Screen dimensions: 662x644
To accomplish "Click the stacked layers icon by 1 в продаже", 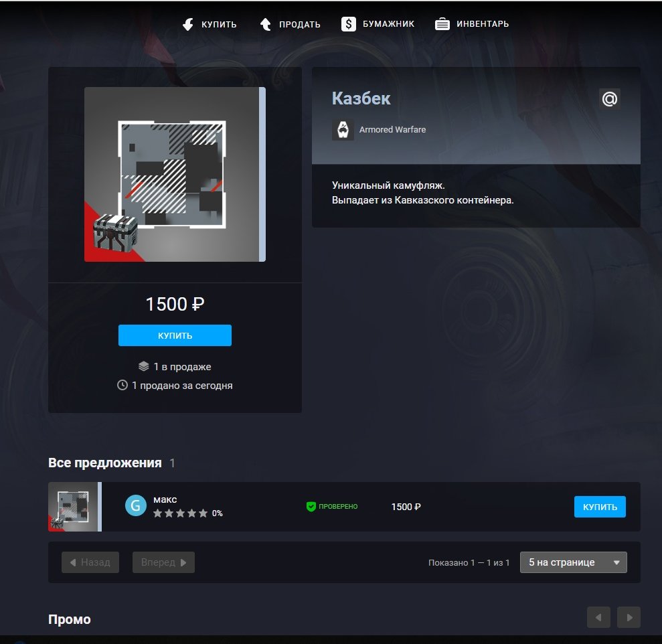I will [143, 366].
